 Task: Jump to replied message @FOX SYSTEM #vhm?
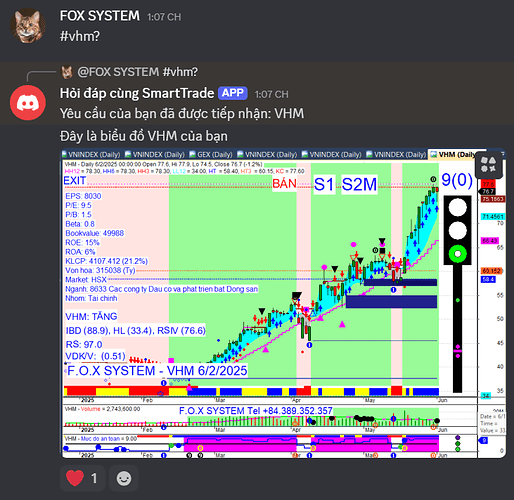click(x=137, y=72)
